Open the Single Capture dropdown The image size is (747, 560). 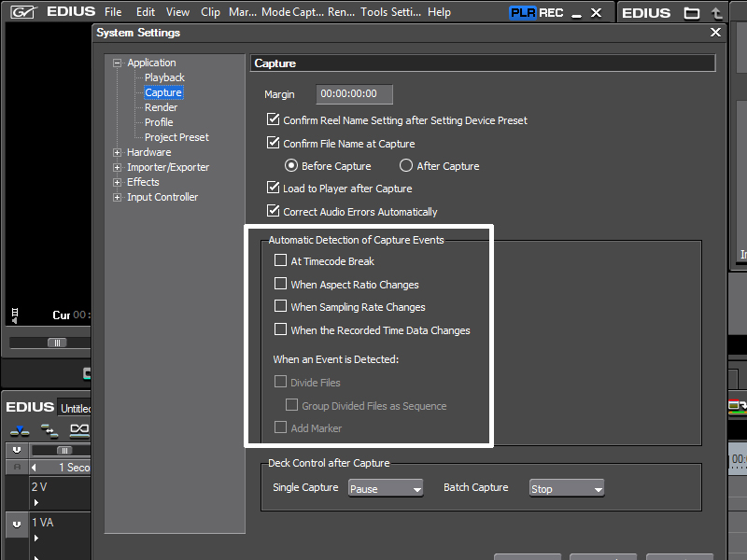(x=386, y=488)
